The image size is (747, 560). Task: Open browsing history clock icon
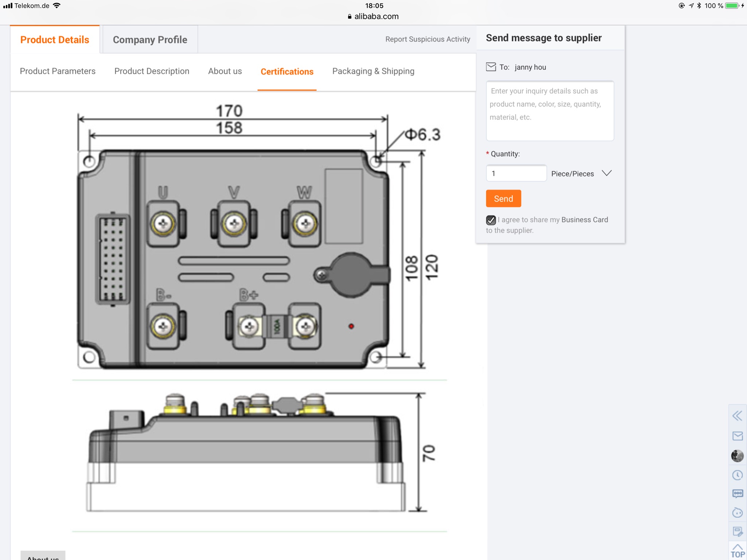tap(737, 475)
